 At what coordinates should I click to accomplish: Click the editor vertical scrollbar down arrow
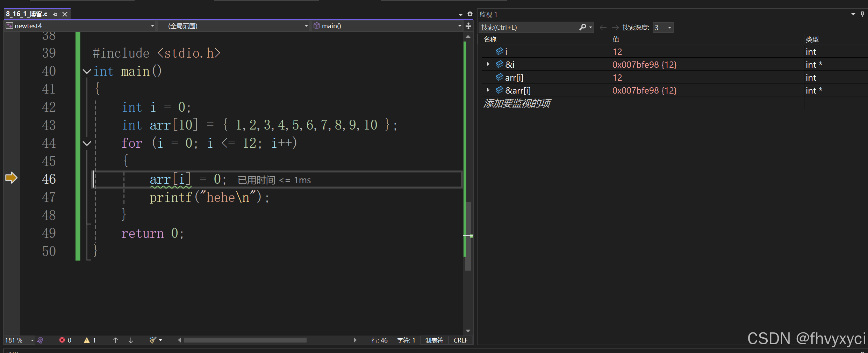(x=468, y=331)
